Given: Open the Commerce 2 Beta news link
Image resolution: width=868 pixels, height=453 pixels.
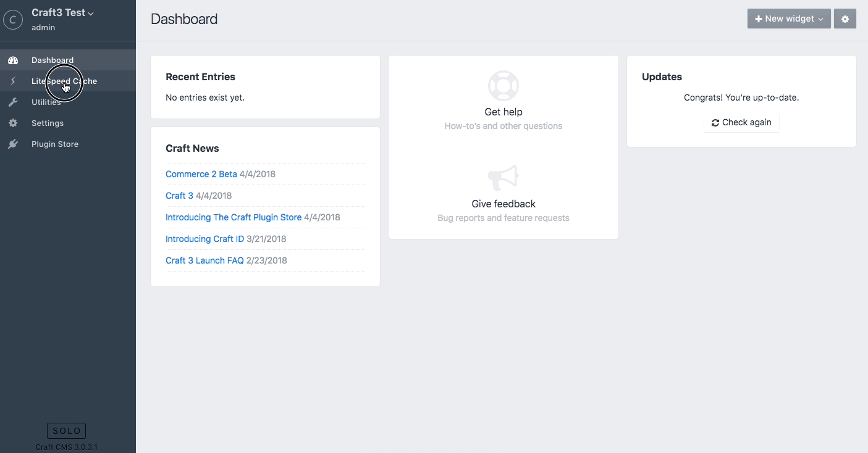Looking at the screenshot, I should coord(201,174).
